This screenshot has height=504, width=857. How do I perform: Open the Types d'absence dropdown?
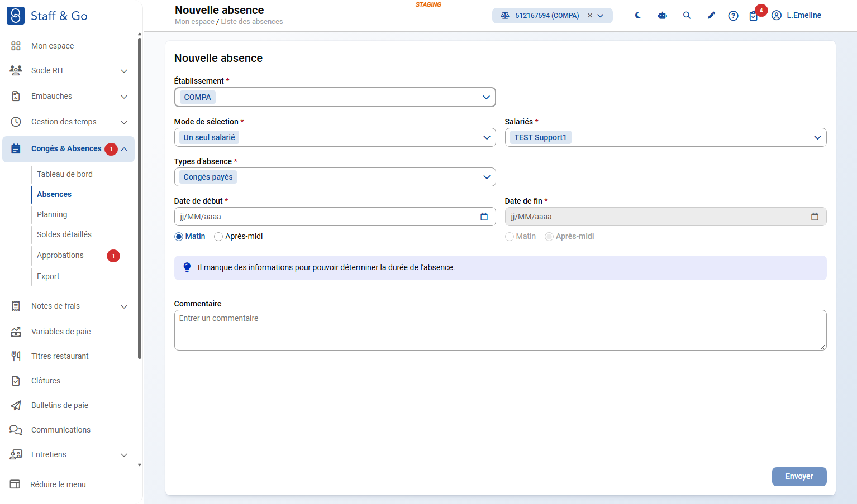pos(335,177)
